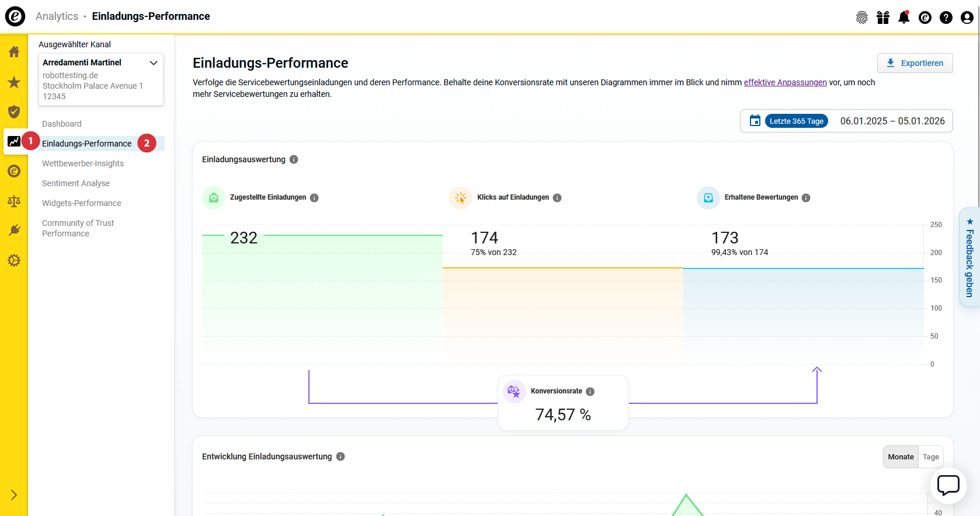Viewport: 980px width, 516px height.
Task: Click the shield checkmark sidebar icon
Action: click(14, 111)
